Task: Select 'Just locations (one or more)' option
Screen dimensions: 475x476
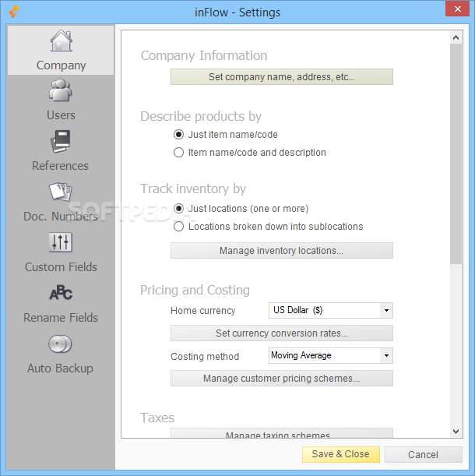Action: click(x=179, y=209)
